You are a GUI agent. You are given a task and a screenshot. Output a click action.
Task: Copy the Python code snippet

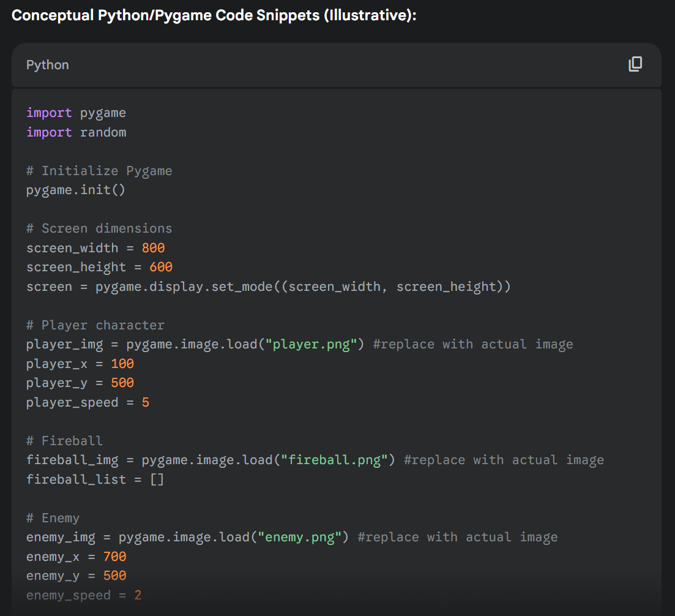click(x=635, y=64)
